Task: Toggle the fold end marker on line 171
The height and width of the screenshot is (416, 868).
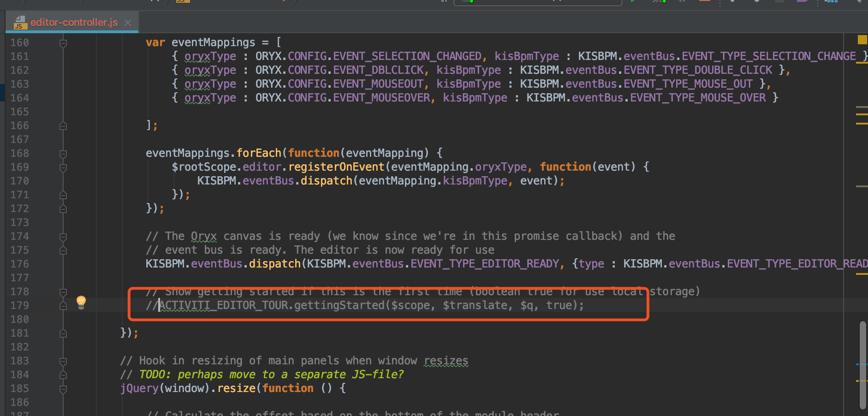Action: tap(63, 195)
